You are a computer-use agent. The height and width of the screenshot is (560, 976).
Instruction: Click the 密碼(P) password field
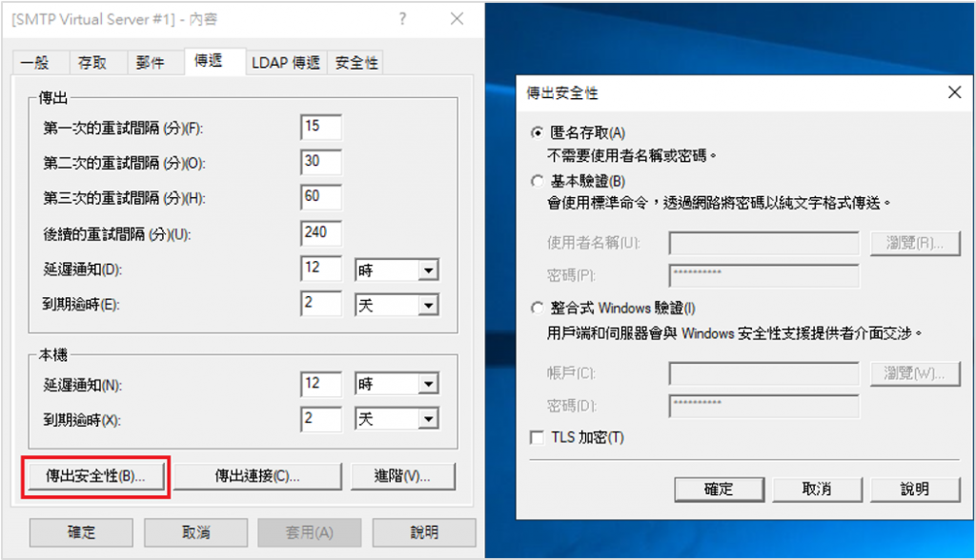point(763,275)
